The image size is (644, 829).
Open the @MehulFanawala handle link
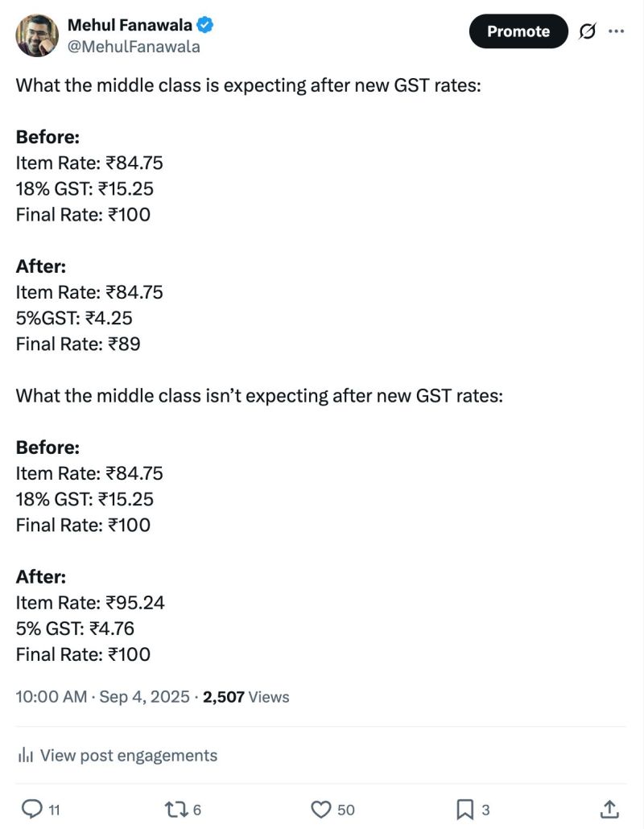[134, 47]
